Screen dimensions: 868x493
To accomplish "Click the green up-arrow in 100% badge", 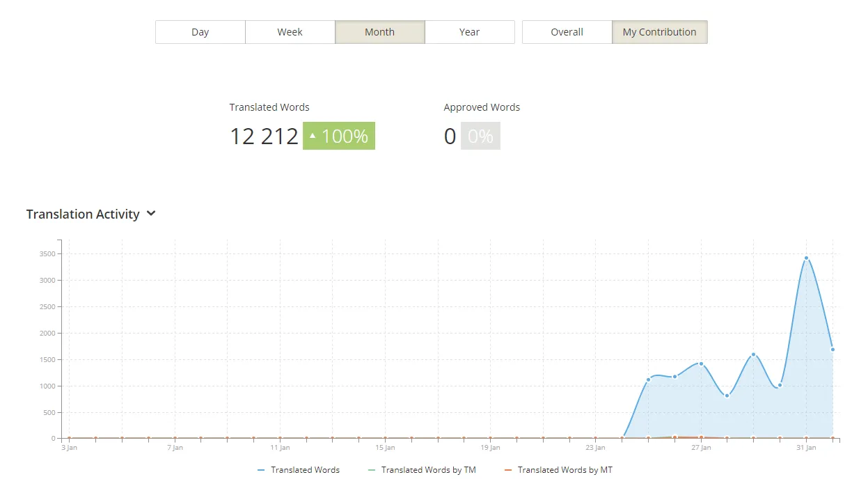I will (313, 136).
